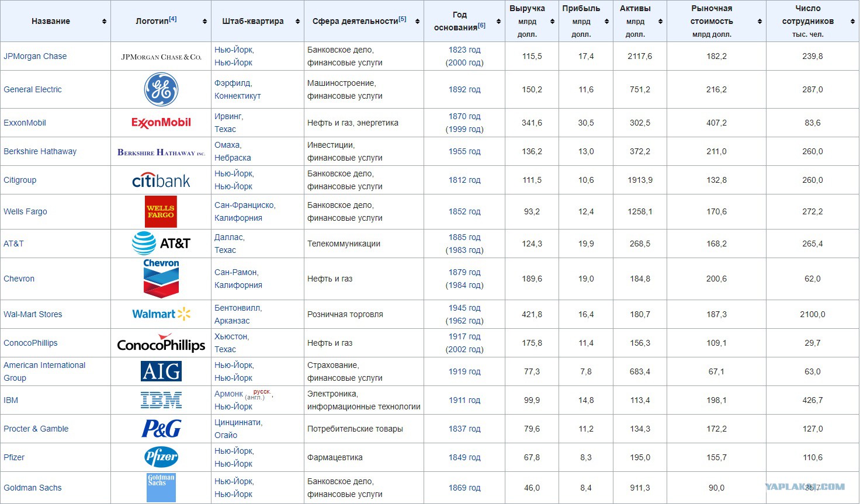Viewport: 860px width, 504px height.
Task: Select the Потребительские товары cell text
Action: 355,429
